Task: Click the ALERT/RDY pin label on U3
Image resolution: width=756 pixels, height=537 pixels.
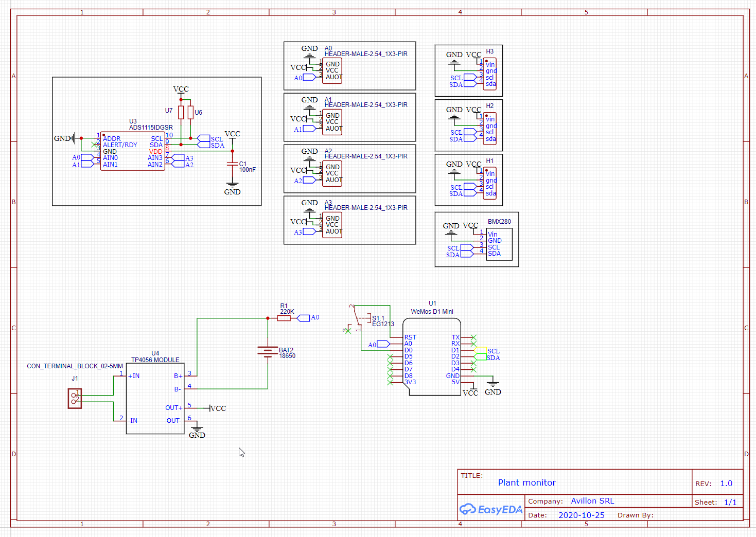Action: [120, 145]
